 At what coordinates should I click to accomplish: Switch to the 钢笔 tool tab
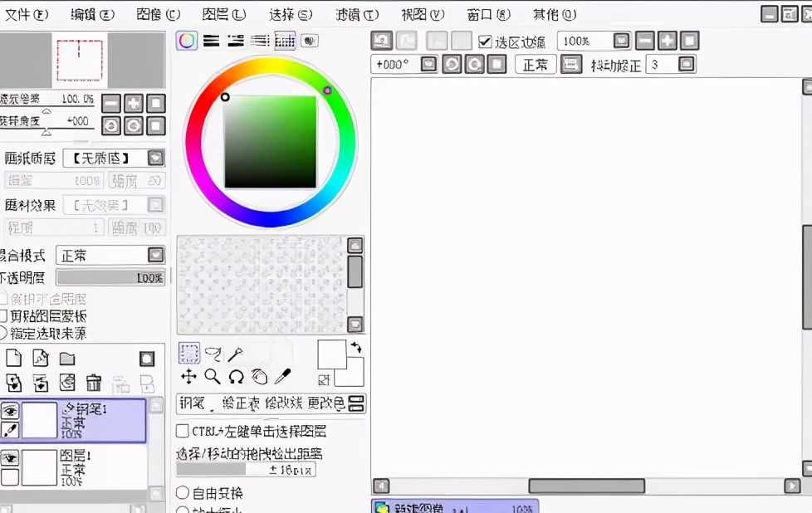tap(193, 404)
